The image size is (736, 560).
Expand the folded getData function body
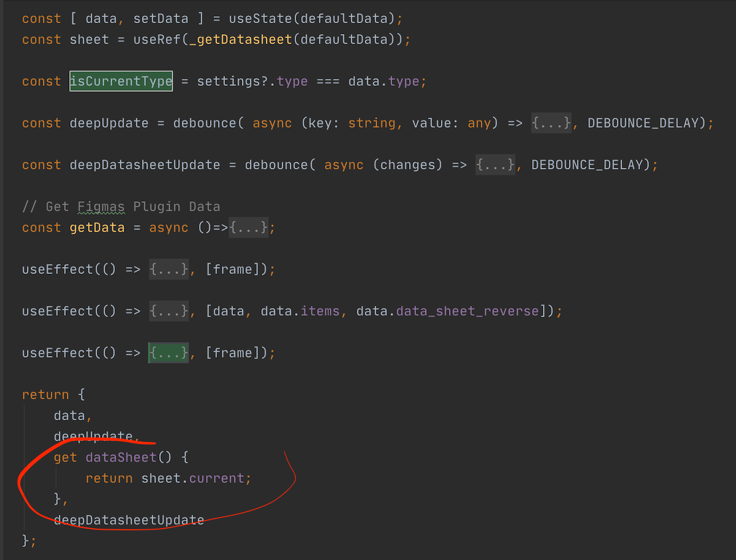[248, 227]
